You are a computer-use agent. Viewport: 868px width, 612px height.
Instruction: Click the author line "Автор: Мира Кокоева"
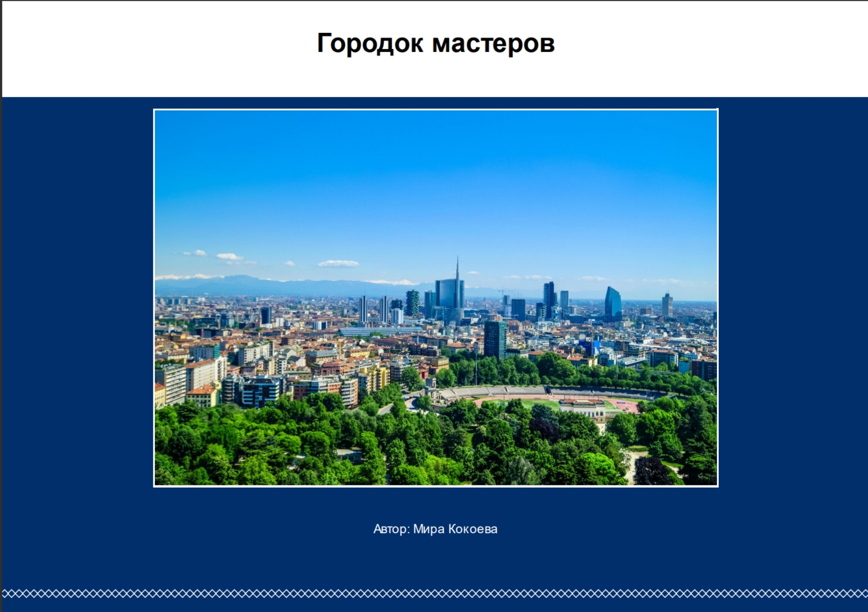(435, 529)
